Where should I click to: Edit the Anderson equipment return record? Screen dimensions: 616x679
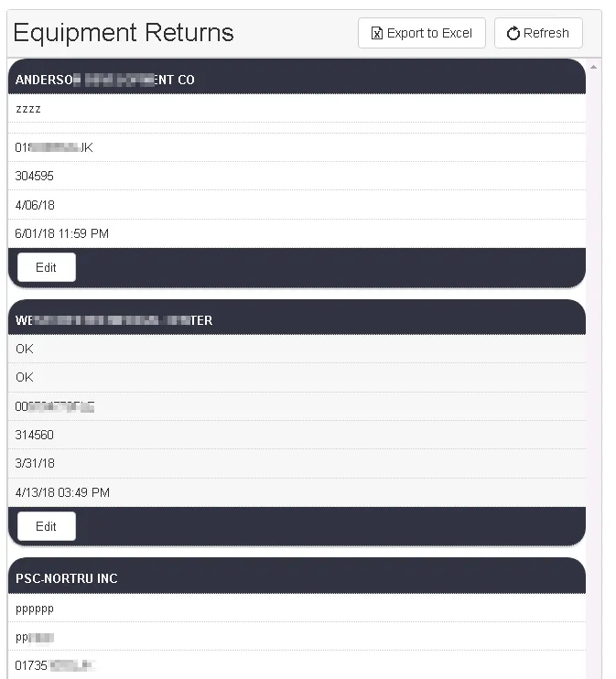pyautogui.click(x=46, y=267)
